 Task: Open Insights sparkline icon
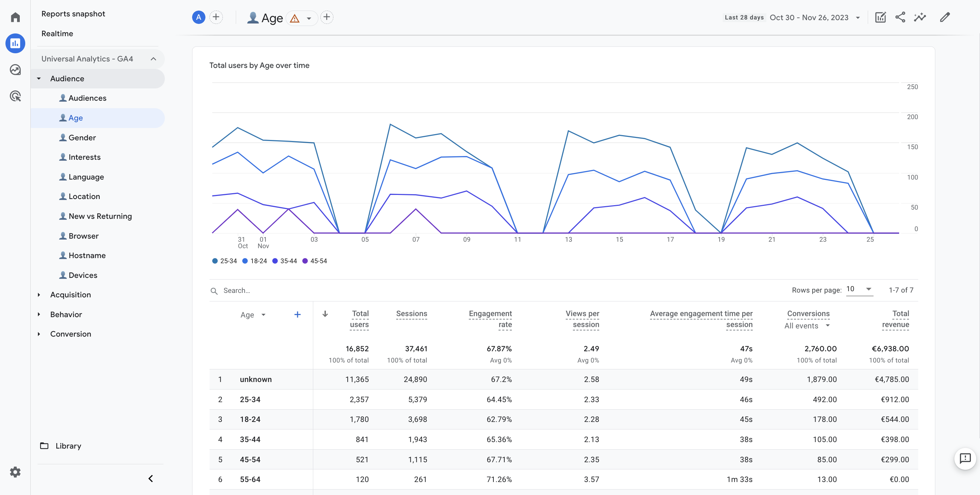[x=920, y=17]
